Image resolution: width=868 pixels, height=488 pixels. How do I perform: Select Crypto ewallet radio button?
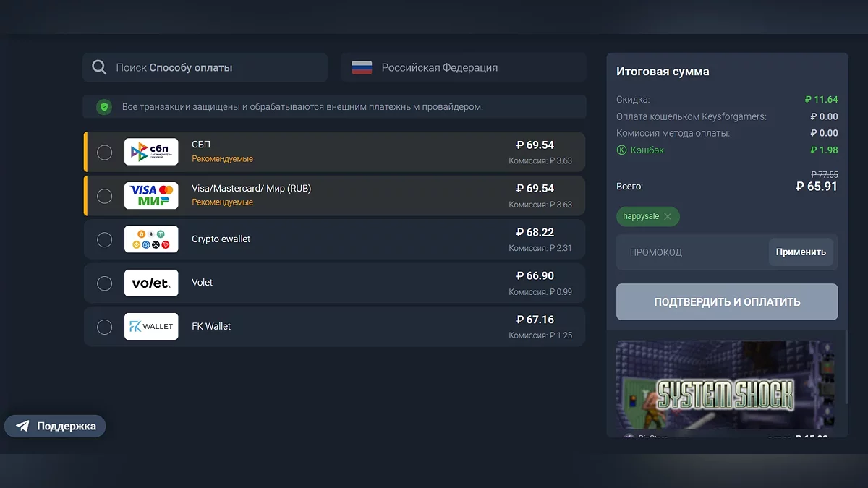pyautogui.click(x=105, y=239)
